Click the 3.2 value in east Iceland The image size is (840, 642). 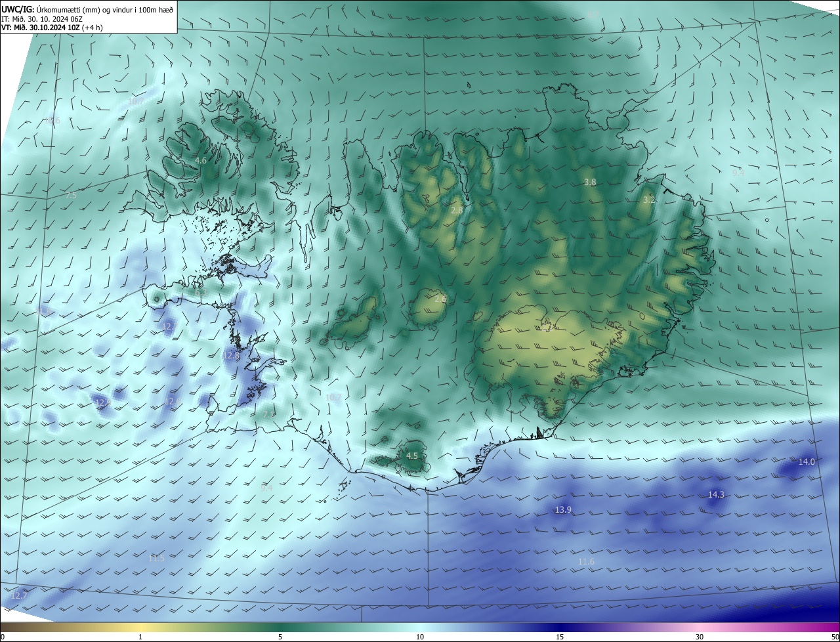point(648,200)
